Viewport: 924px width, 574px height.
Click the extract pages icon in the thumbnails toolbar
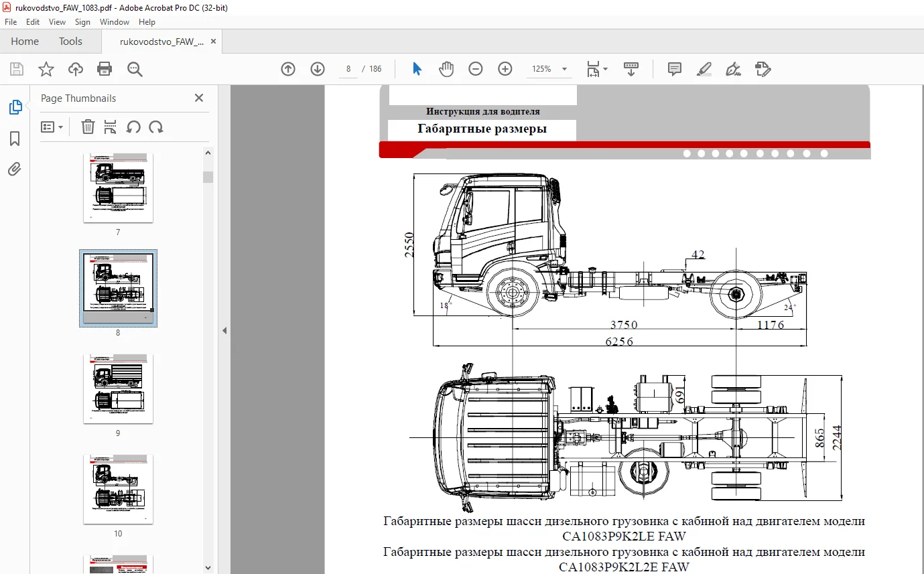(x=111, y=127)
